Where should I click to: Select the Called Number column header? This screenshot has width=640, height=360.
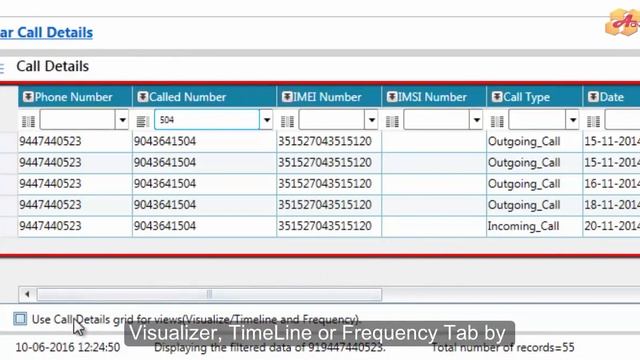click(204, 97)
